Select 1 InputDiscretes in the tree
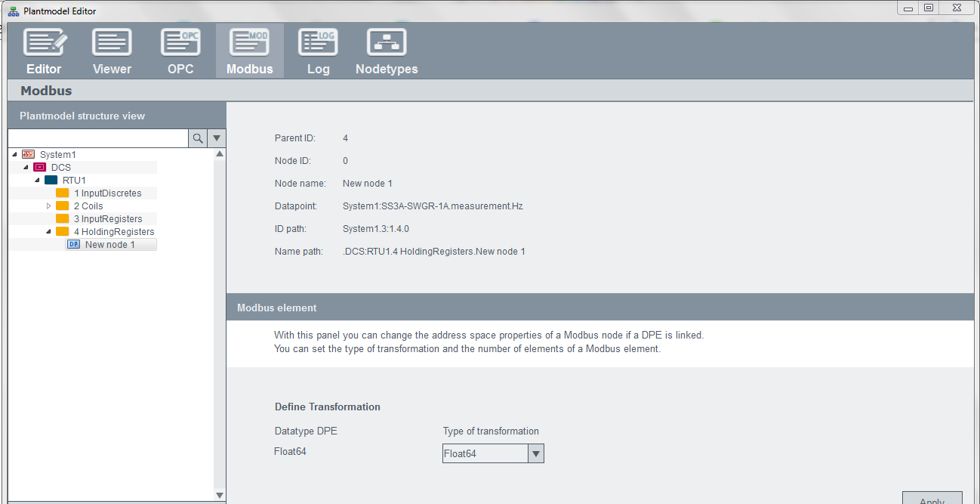The width and height of the screenshot is (980, 504). 107,193
